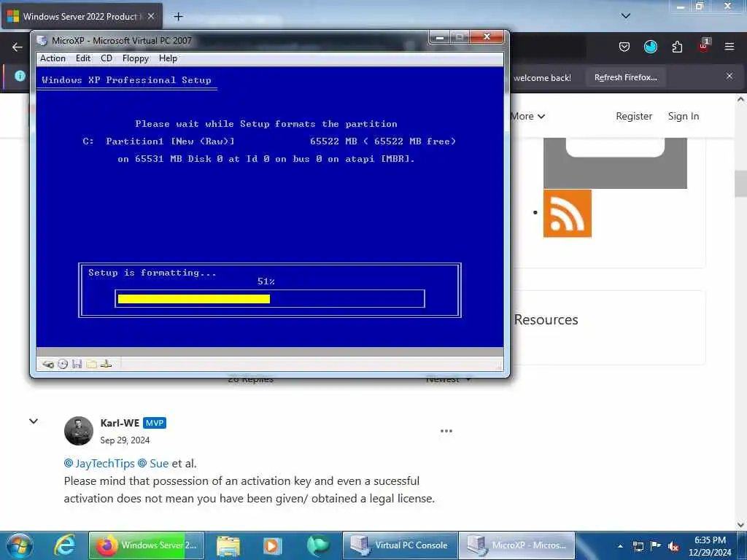Click the blue info icon in notification bar
This screenshot has width=747, height=560.
(20, 76)
